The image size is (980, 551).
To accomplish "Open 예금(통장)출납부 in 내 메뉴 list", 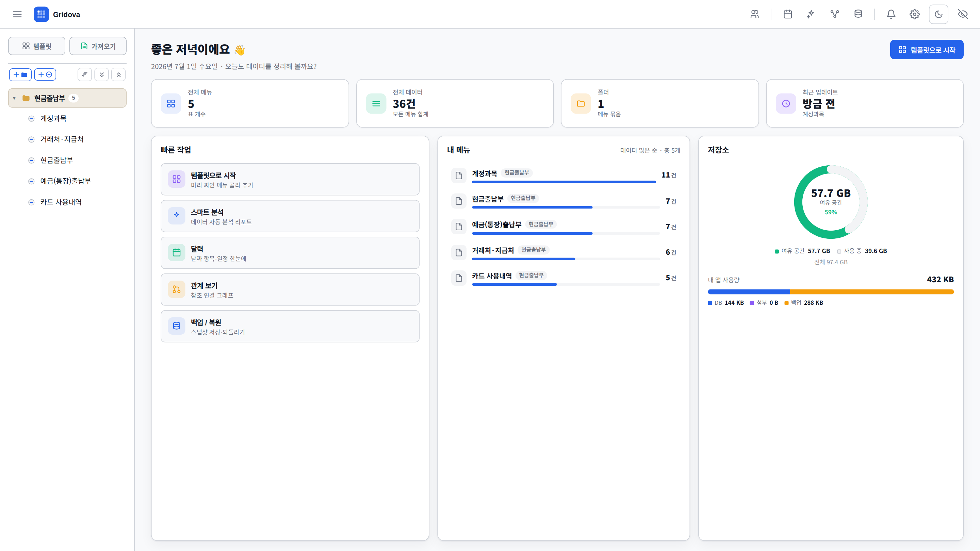I will coord(563,227).
